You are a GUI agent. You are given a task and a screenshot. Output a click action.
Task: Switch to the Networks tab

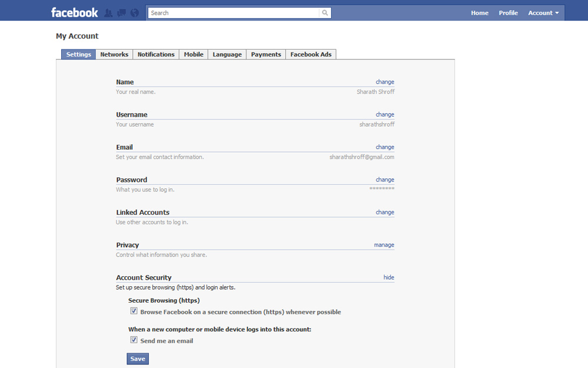tap(115, 54)
